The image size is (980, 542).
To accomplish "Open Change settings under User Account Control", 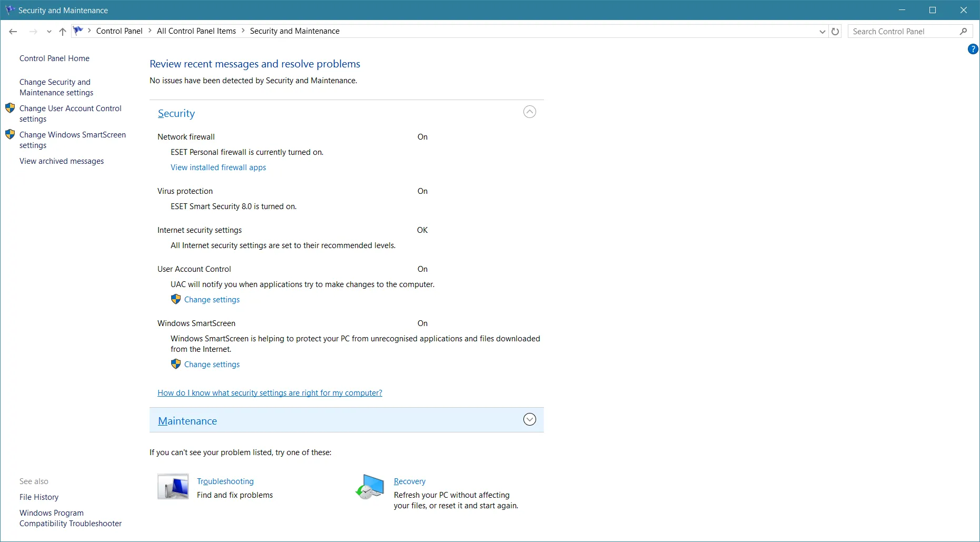I will point(212,300).
